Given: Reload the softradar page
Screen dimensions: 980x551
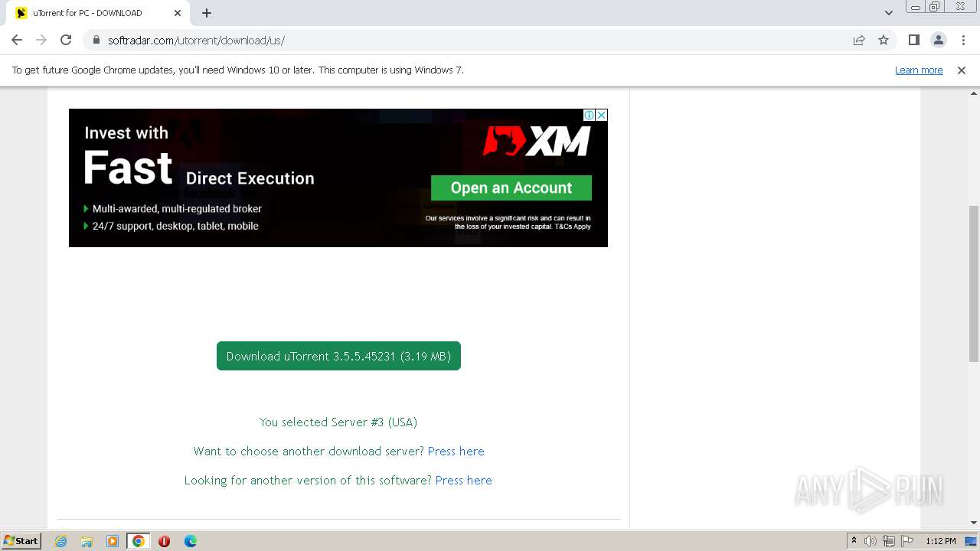Looking at the screenshot, I should tap(66, 40).
